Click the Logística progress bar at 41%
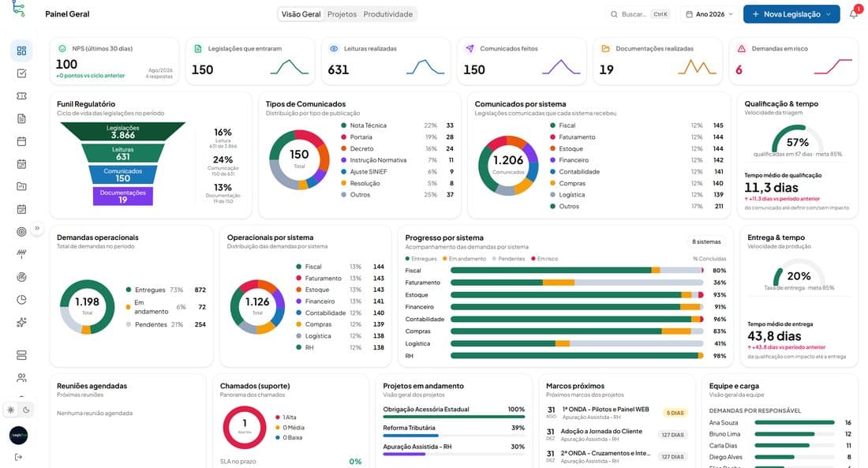Screen dimensions: 868x468 pyautogui.click(x=577, y=343)
